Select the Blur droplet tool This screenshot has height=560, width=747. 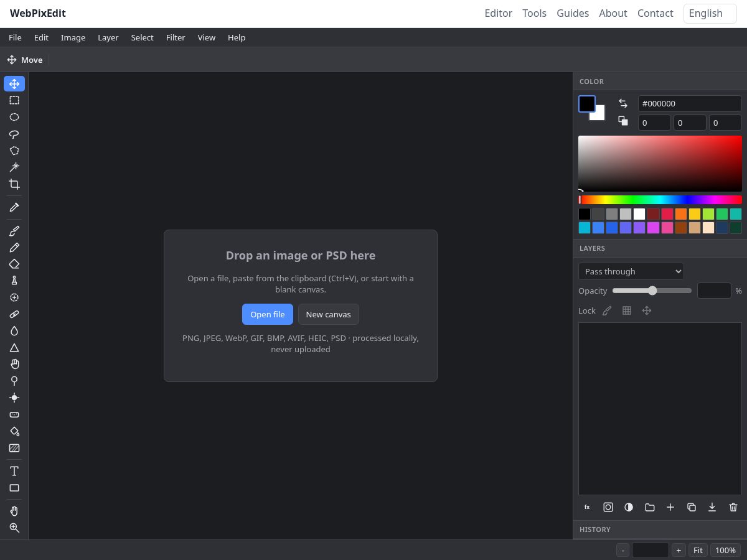pos(14,332)
